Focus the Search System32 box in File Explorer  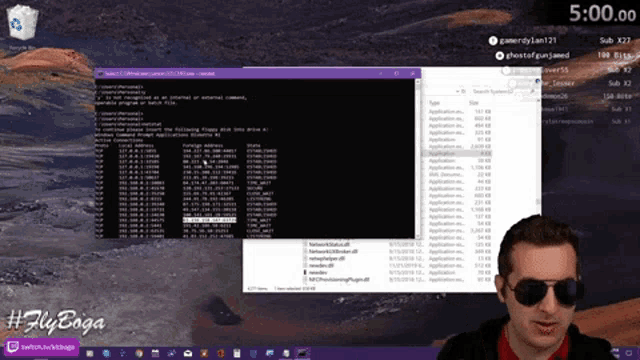pos(502,91)
